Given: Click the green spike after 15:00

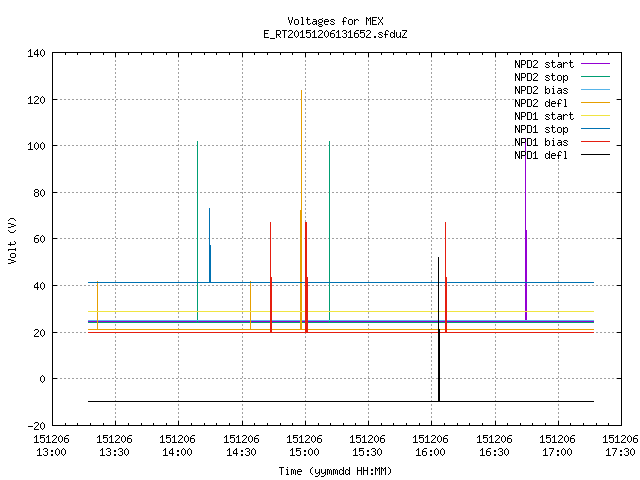Looking at the screenshot, I should coord(329,231).
